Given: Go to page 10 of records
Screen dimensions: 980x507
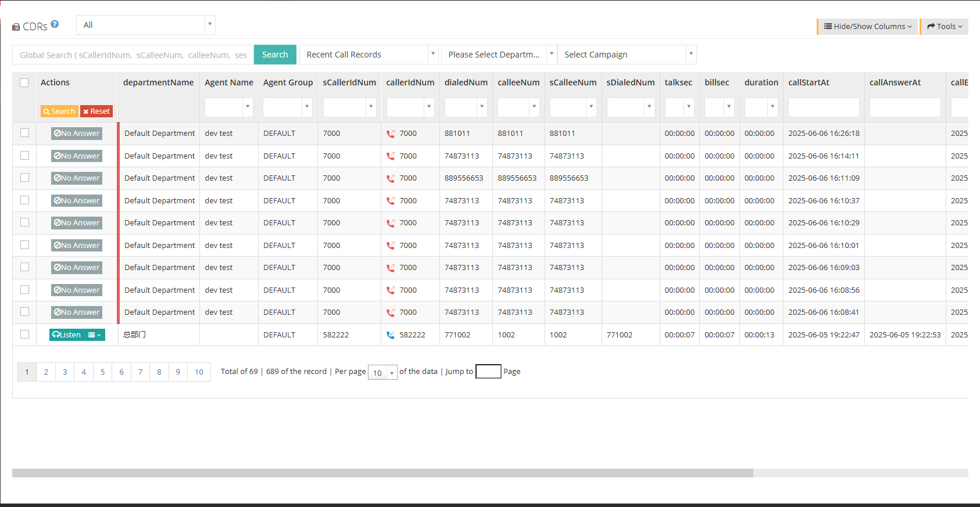Looking at the screenshot, I should (199, 372).
